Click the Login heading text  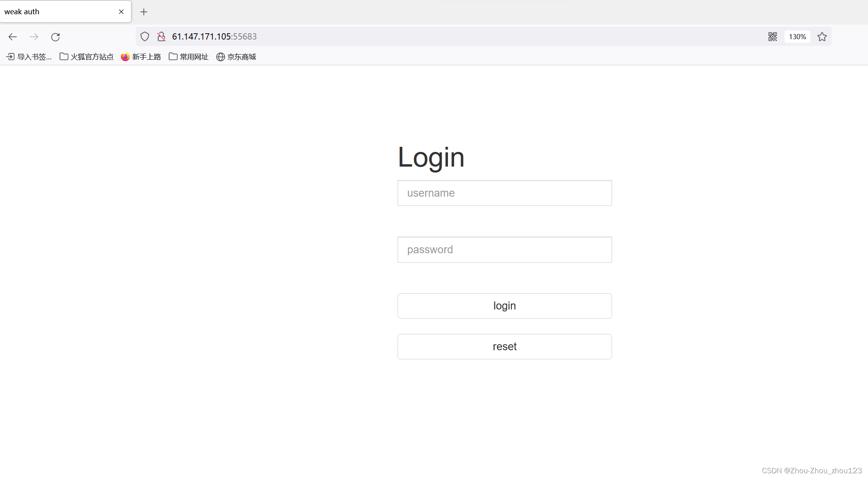click(431, 158)
